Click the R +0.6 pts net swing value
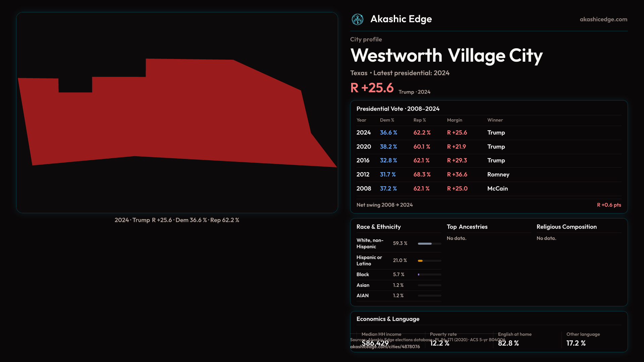The image size is (644, 362). 608,205
